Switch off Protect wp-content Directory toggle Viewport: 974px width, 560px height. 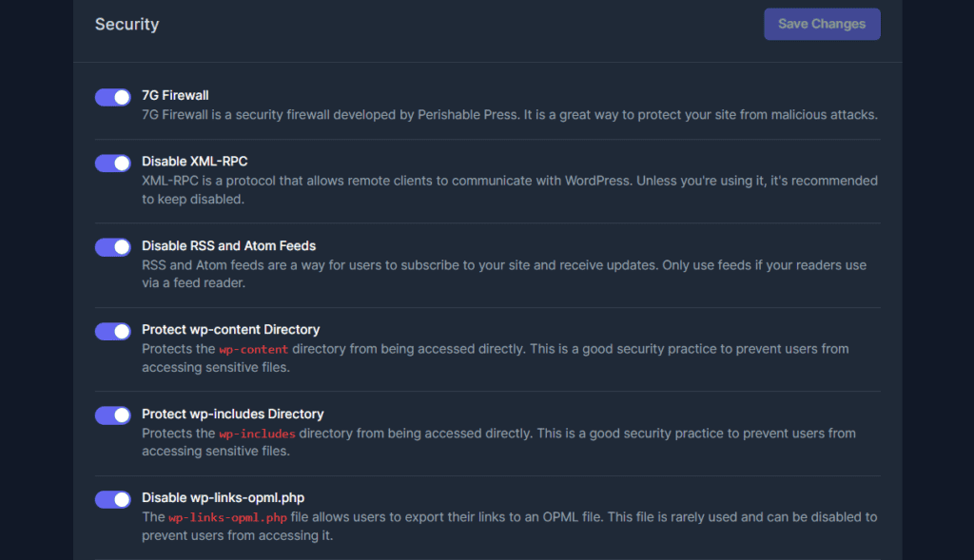click(112, 331)
